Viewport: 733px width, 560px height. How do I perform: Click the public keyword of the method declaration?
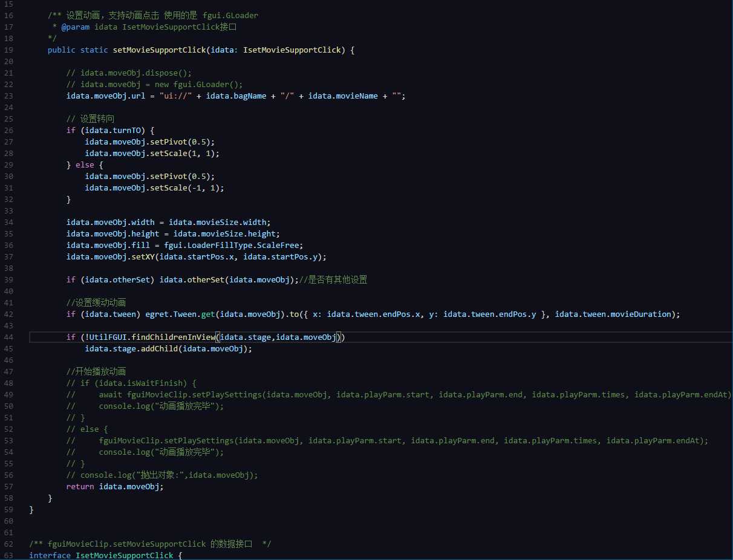point(62,50)
